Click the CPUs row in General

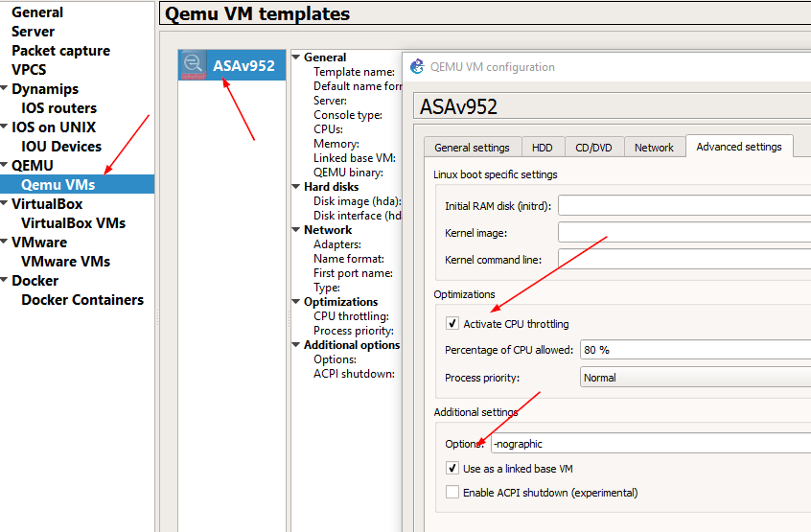pyautogui.click(x=328, y=129)
